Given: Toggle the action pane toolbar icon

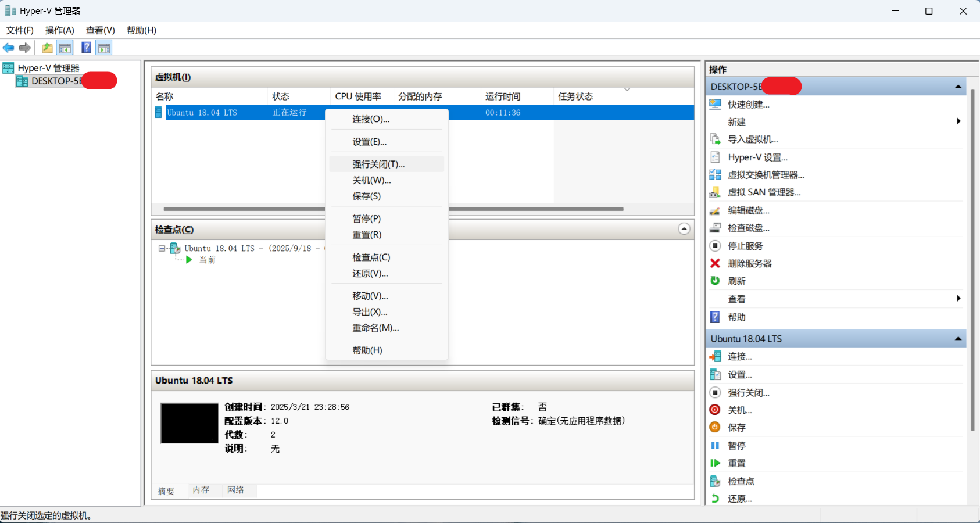Looking at the screenshot, I should tap(104, 48).
